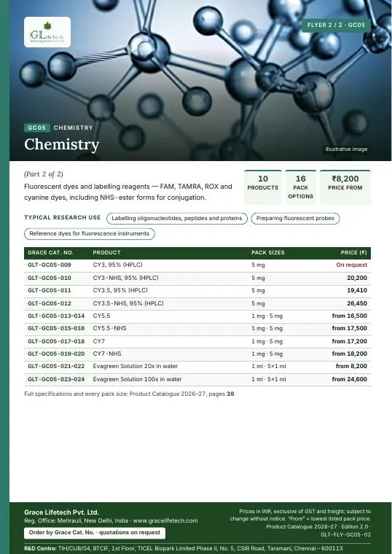Click the GRACE CAT. NO. column header
This screenshot has width=392, height=554.
coord(50,253)
